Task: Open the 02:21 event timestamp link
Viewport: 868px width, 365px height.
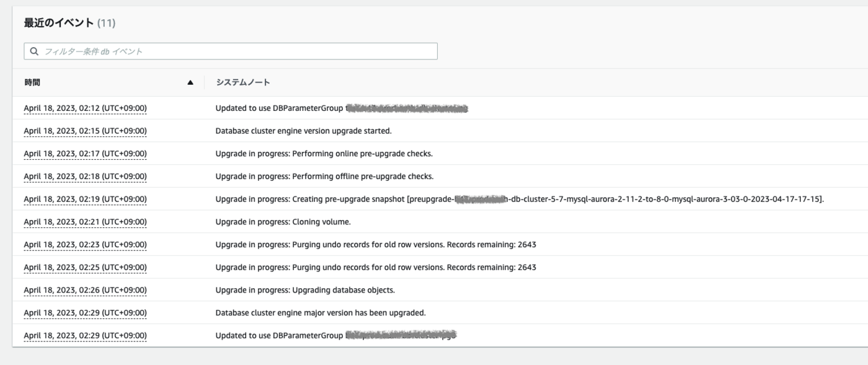Action: tap(85, 222)
